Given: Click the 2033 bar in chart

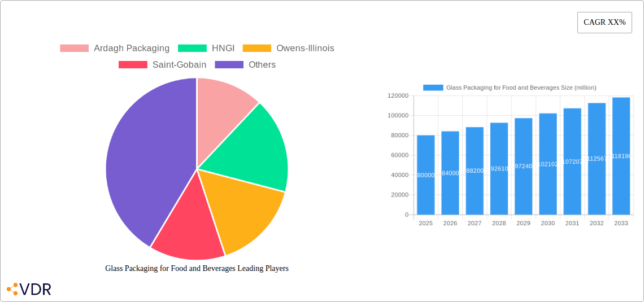Looking at the screenshot, I should pos(621,156).
